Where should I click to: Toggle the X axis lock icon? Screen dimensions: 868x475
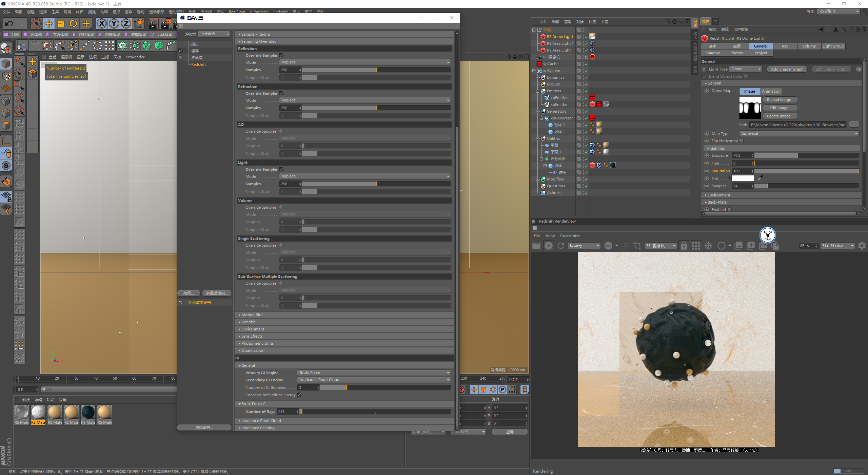pyautogui.click(x=101, y=23)
